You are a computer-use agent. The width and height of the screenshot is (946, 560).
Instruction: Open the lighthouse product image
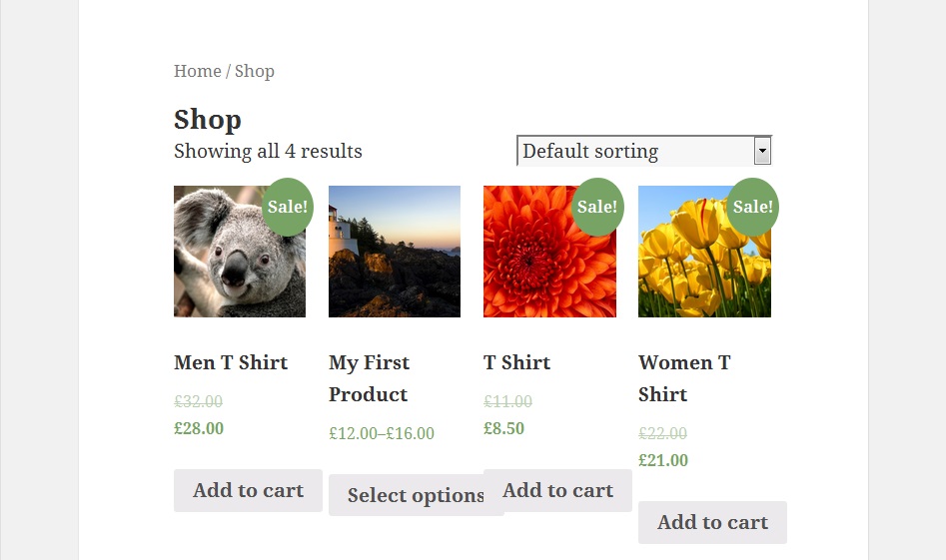(x=395, y=252)
